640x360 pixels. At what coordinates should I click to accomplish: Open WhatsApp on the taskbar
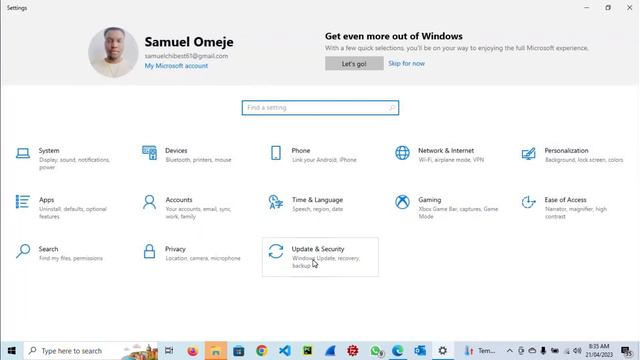(376, 351)
